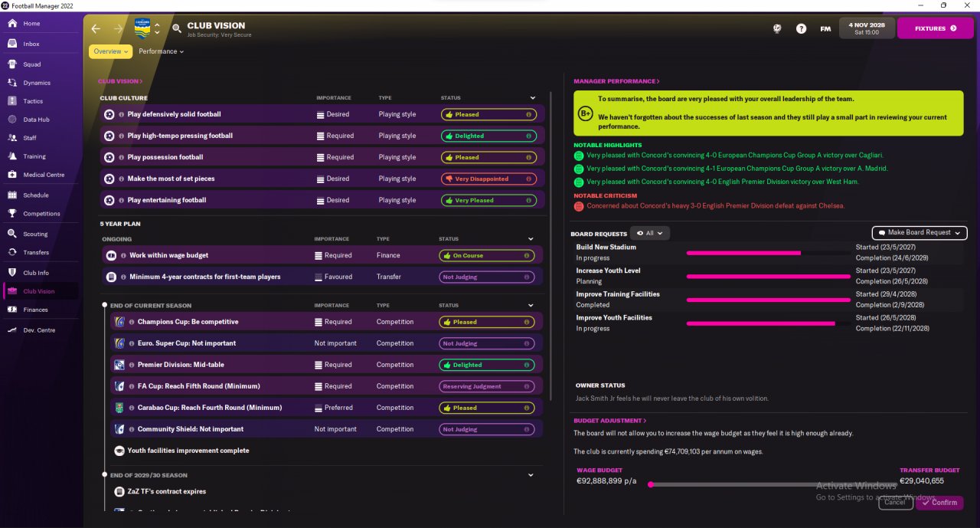This screenshot has width=980, height=528.
Task: Click Delighted status for high-tempo pressing
Action: click(488, 136)
